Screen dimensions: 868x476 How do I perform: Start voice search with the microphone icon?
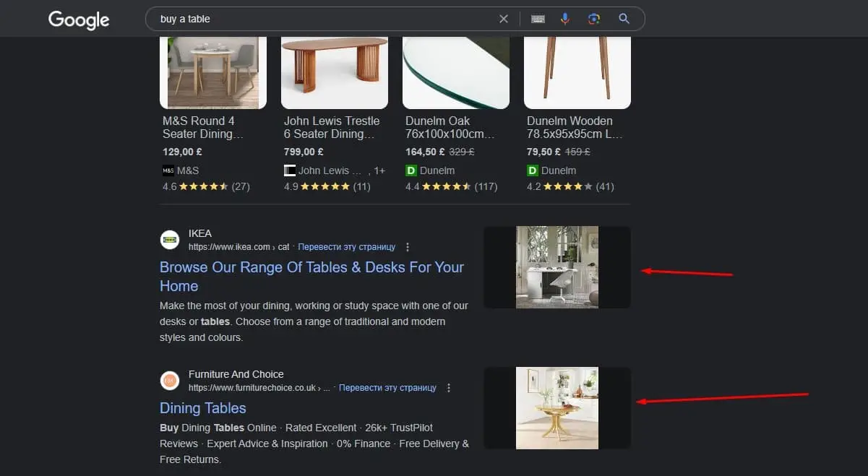coord(565,19)
